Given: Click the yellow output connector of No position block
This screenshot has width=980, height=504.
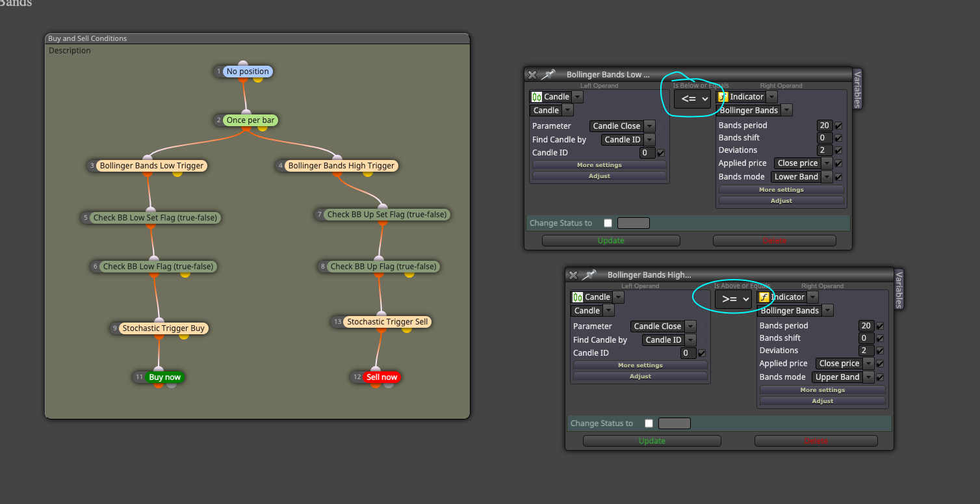Looking at the screenshot, I should tap(258, 79).
